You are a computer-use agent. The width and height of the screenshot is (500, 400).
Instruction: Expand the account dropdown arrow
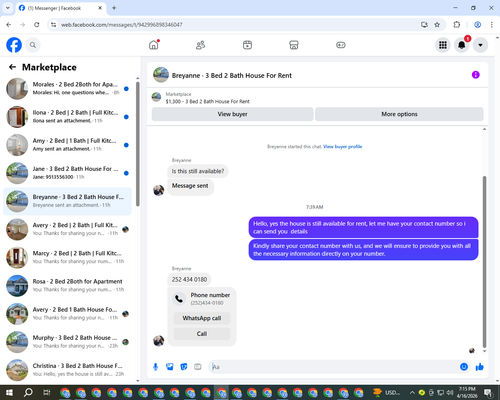[480, 45]
